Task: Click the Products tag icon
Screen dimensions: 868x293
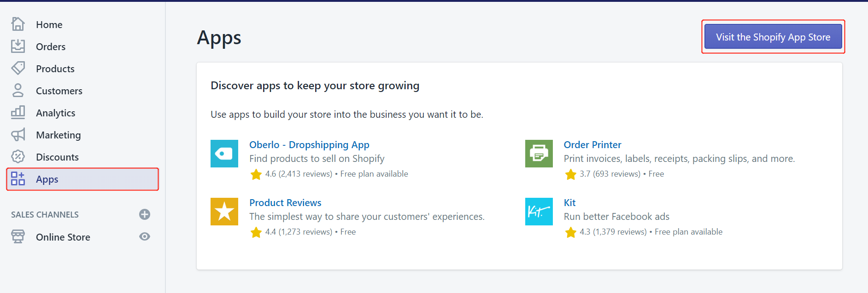Action: (x=18, y=68)
